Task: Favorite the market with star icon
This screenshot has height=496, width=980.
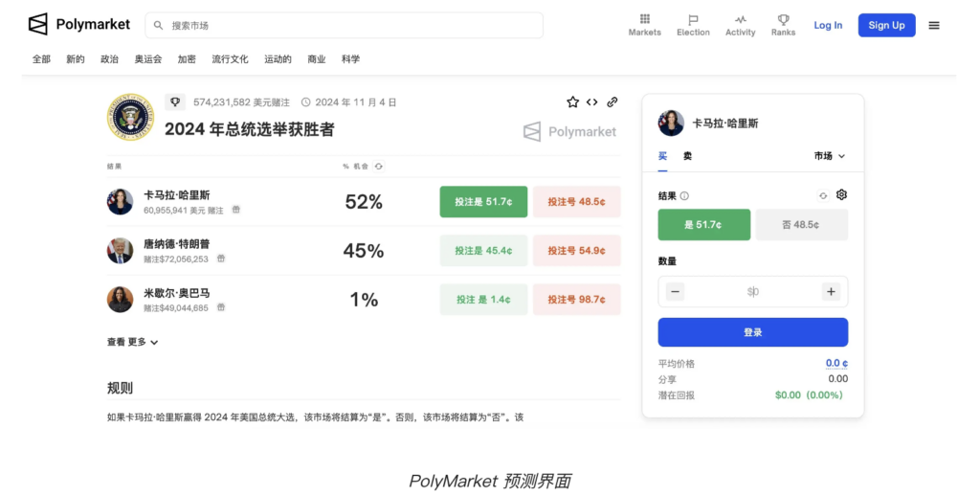Action: tap(572, 101)
